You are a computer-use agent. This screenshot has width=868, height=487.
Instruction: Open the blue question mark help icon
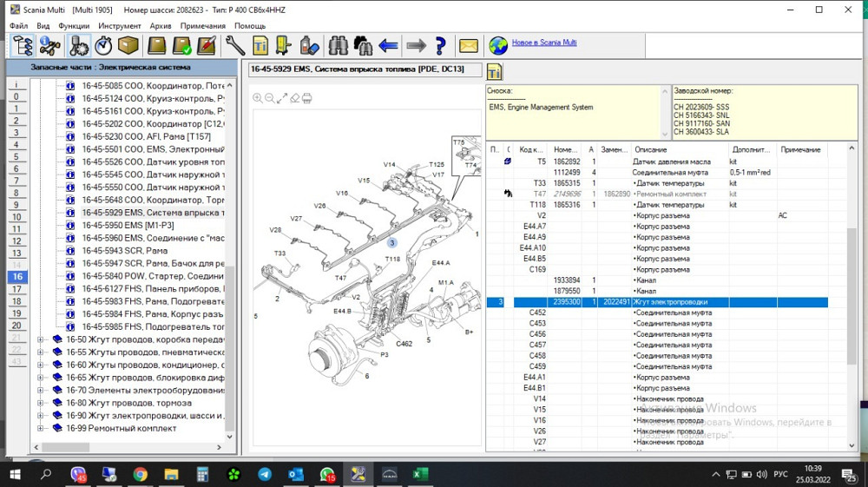[440, 45]
